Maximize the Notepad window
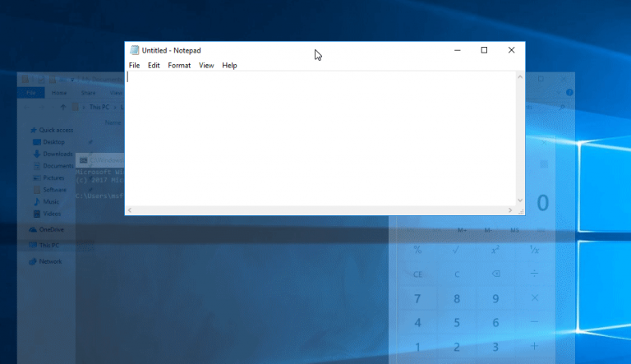The width and height of the screenshot is (631, 364). point(484,50)
